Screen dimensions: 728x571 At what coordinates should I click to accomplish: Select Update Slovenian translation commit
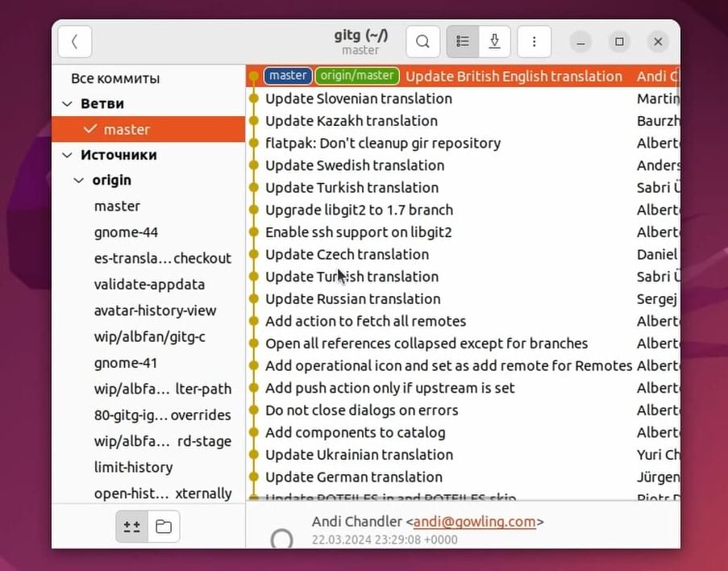(x=463, y=98)
